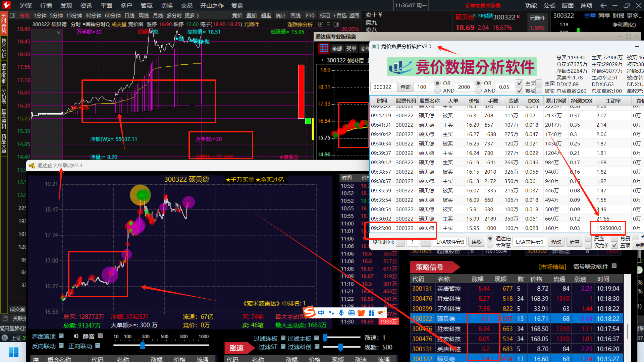Image resolution: width=644 pixels, height=362 pixels.
Task: Toggle the 主卖 checkbox
Action: (539, 83)
